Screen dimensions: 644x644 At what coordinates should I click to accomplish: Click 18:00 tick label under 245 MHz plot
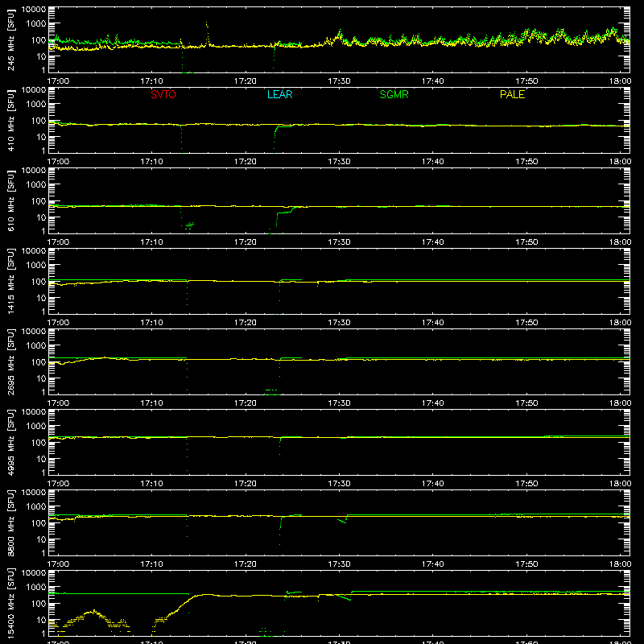coord(620,81)
